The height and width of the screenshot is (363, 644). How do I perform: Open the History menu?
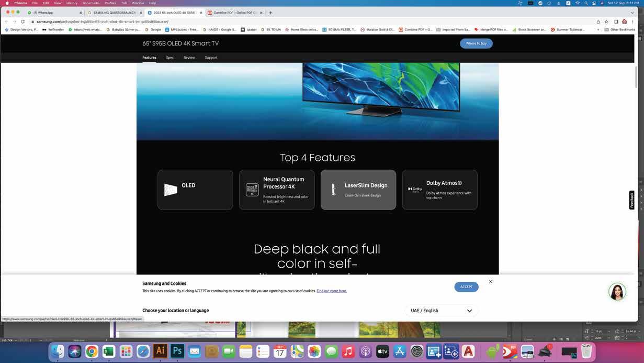pos(72,3)
